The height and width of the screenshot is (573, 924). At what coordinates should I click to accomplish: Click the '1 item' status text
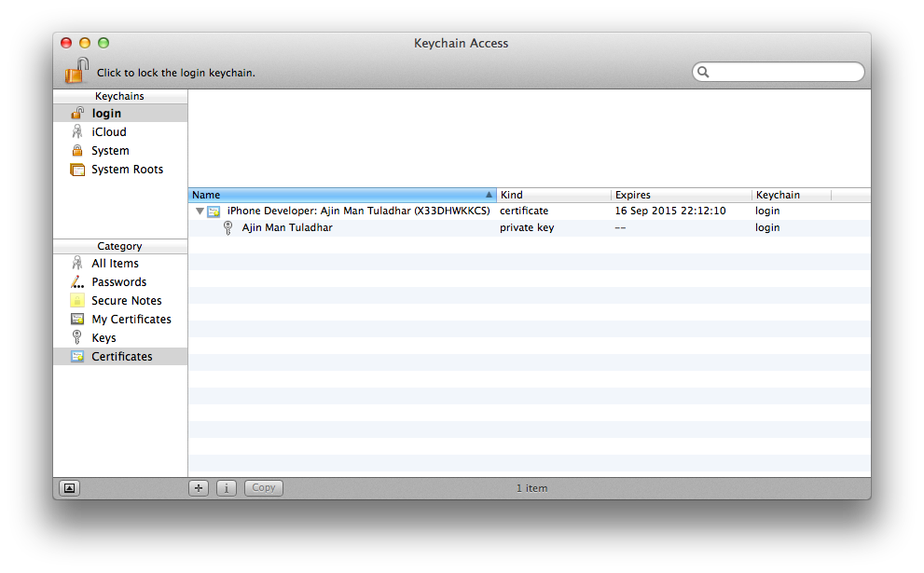tap(532, 488)
